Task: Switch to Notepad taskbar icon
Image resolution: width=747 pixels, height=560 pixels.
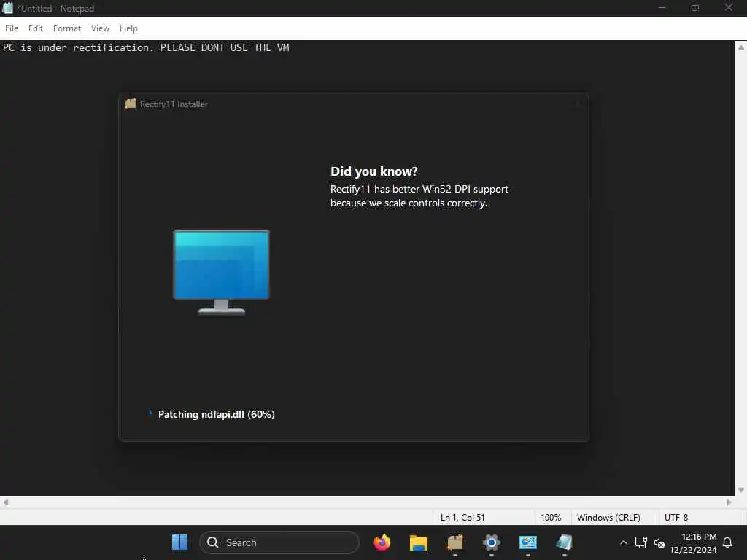Action: click(564, 542)
